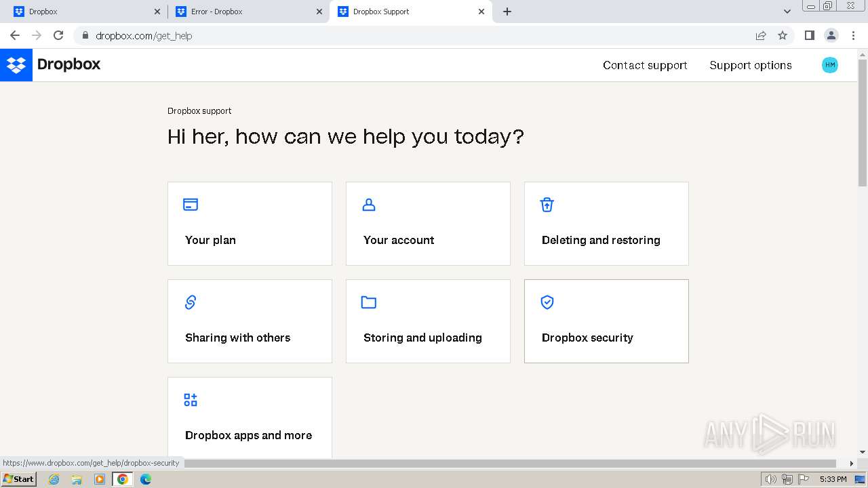The height and width of the screenshot is (488, 868).
Task: Click the share page icon in address bar
Action: (x=761, y=35)
